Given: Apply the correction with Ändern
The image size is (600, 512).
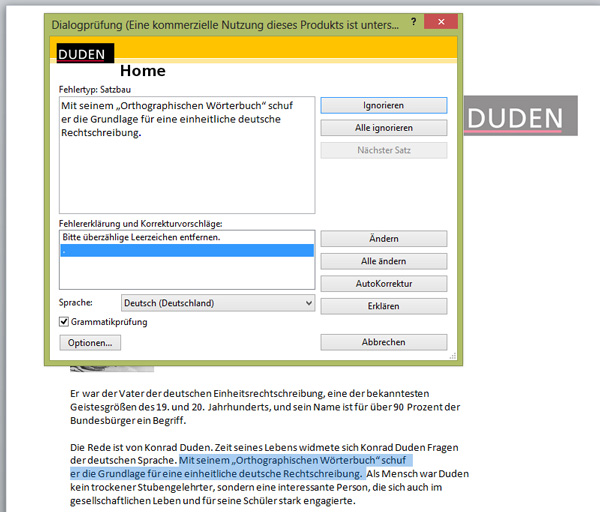Looking at the screenshot, I should [383, 239].
